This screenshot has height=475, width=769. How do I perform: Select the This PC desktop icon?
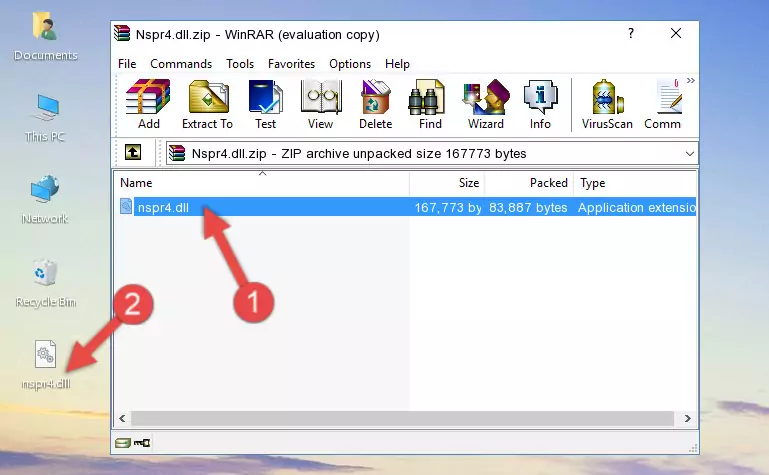pyautogui.click(x=45, y=118)
